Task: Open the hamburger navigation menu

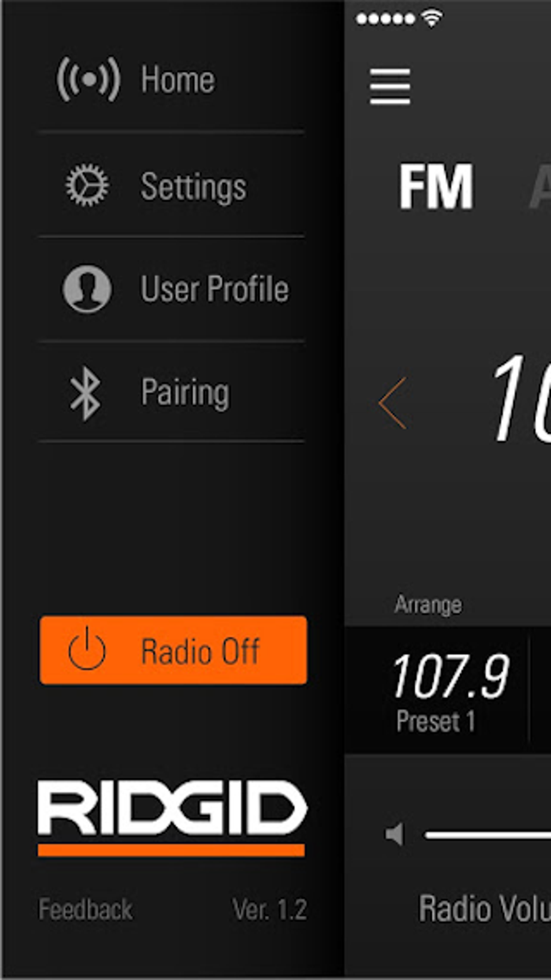Action: [390, 88]
